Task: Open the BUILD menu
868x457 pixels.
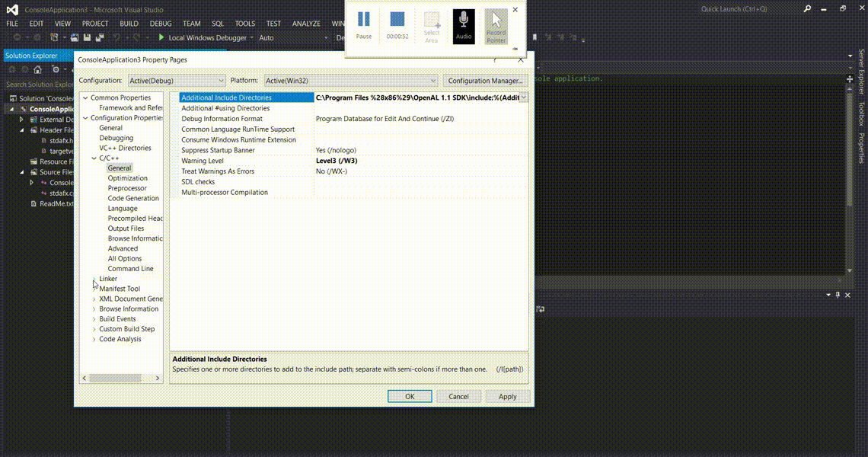Action: pyautogui.click(x=129, y=24)
